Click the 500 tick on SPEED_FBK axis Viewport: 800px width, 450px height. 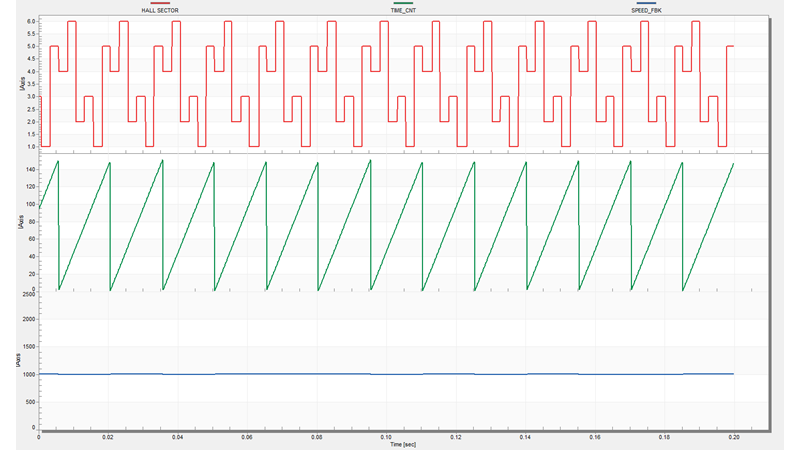coord(31,402)
